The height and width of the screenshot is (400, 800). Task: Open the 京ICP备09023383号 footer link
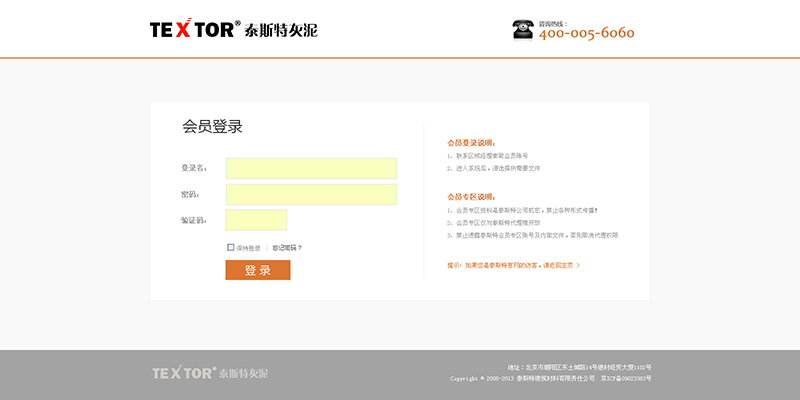(625, 379)
